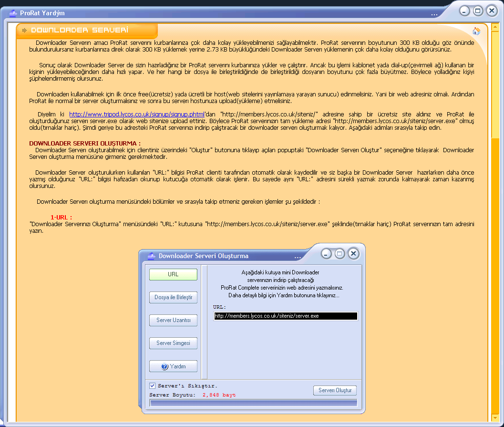Click inside the URL text field
The width and height of the screenshot is (504, 427).
[285, 316]
